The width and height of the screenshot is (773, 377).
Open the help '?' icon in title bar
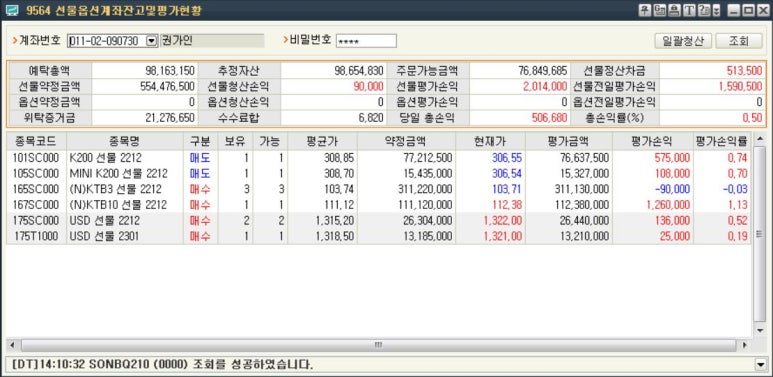pos(703,10)
